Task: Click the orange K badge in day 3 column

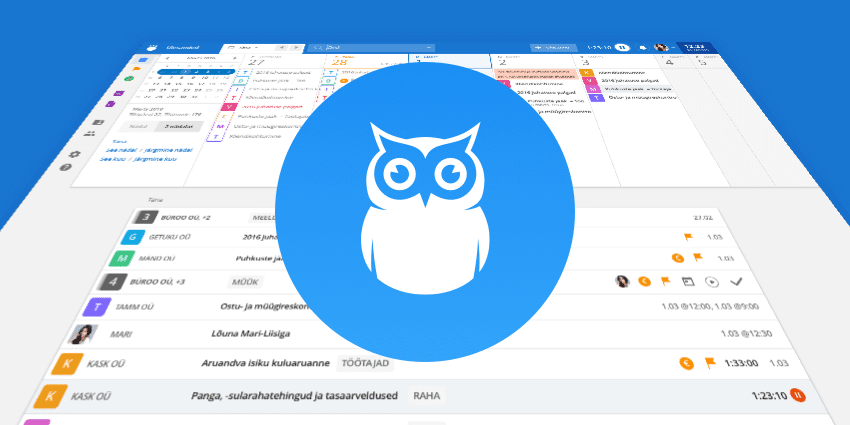Action: click(x=585, y=73)
